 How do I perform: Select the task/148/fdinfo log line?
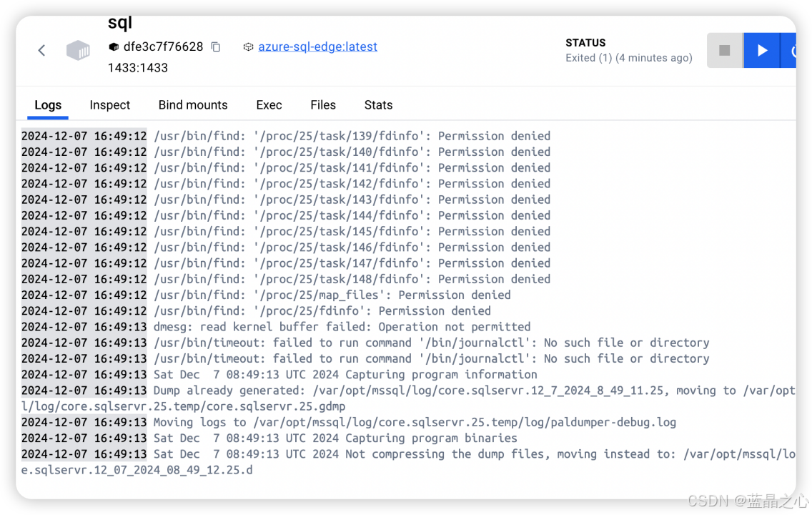coord(286,279)
